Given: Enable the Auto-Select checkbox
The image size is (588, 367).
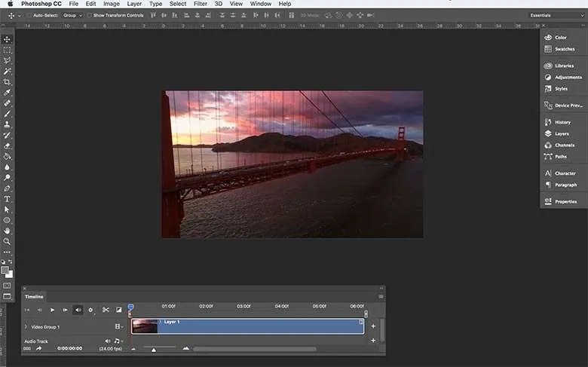Looking at the screenshot, I should [x=29, y=15].
